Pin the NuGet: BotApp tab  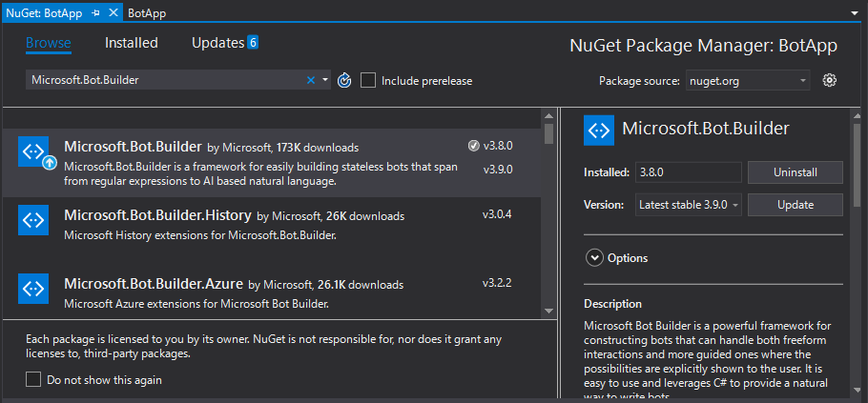[x=95, y=13]
